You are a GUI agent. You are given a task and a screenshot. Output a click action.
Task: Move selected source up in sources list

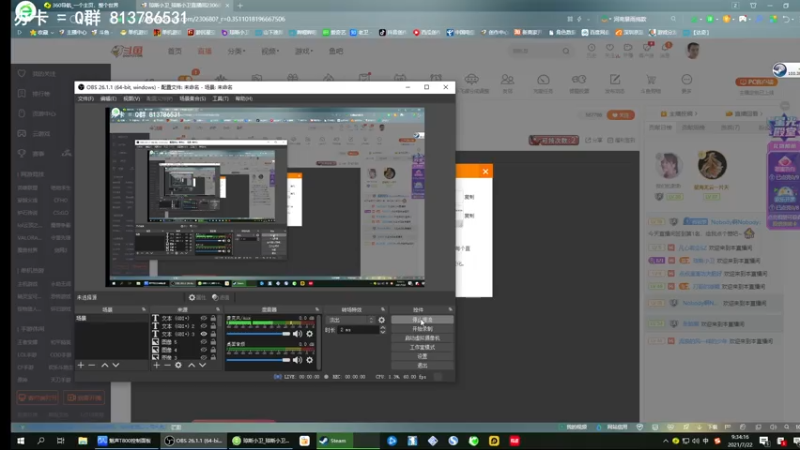pyautogui.click(x=191, y=365)
